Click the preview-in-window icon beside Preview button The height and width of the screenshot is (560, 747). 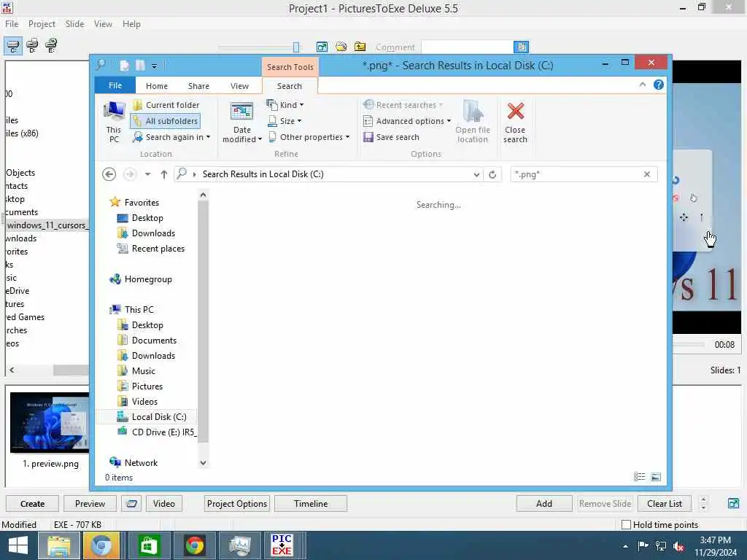131,503
